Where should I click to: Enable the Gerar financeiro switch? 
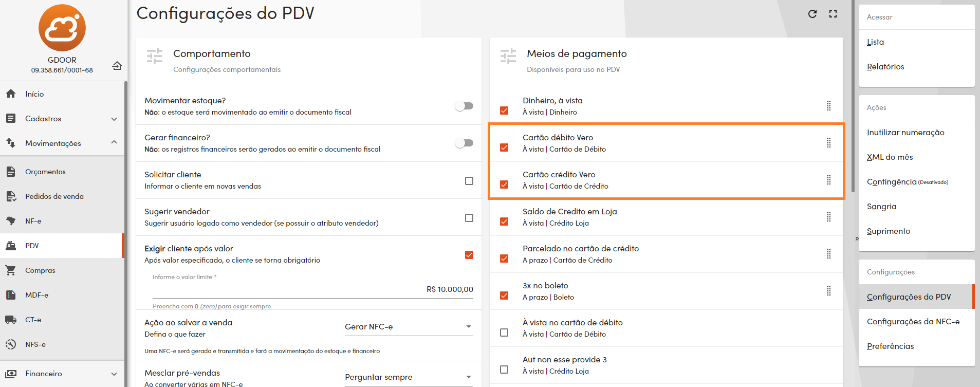pos(464,143)
